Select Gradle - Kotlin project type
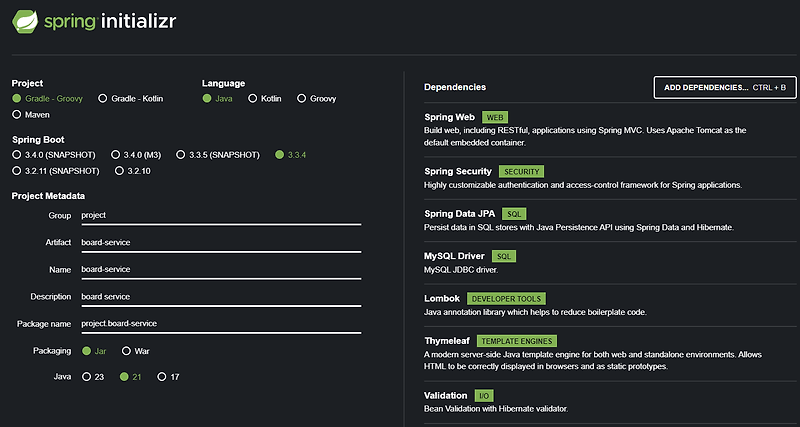Screen dimensions: 800x427 (x=103, y=99)
